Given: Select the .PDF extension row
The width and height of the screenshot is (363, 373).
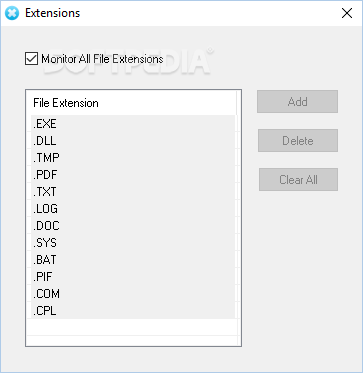Looking at the screenshot, I should point(133,175).
